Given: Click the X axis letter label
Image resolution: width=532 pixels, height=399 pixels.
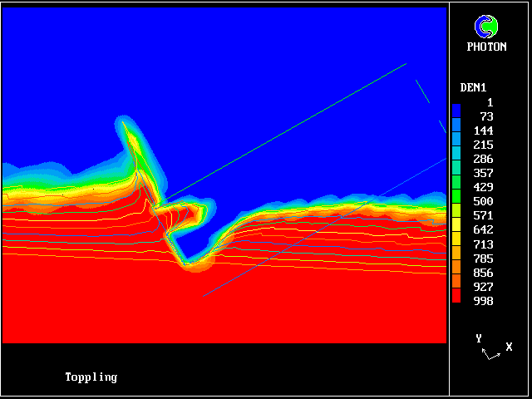Looking at the screenshot, I should point(509,347).
